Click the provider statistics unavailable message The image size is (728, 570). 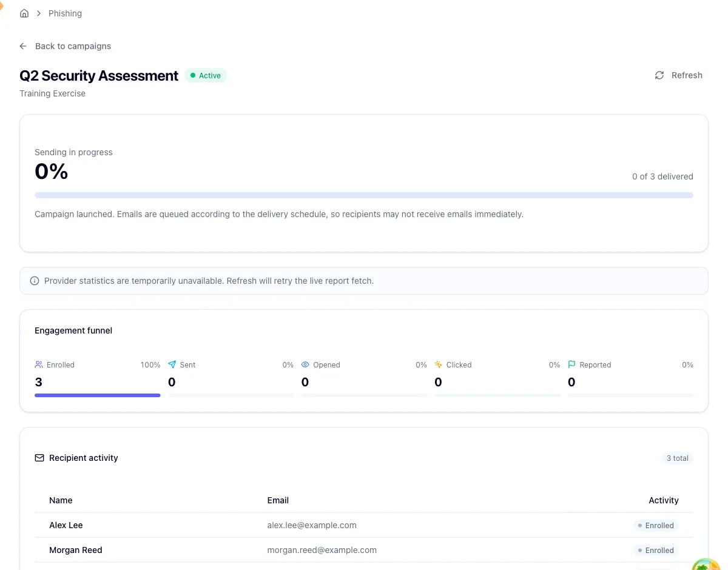pos(209,281)
